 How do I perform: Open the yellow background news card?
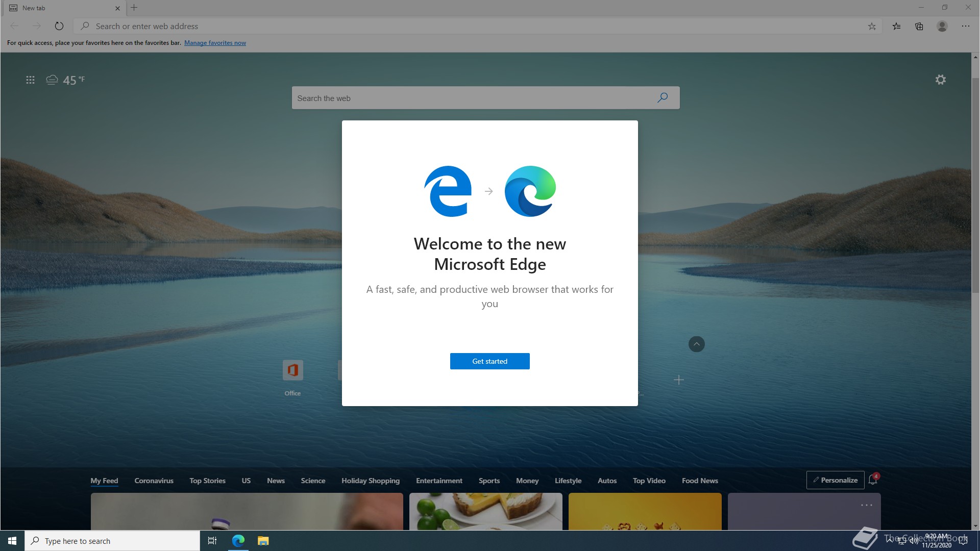(645, 511)
